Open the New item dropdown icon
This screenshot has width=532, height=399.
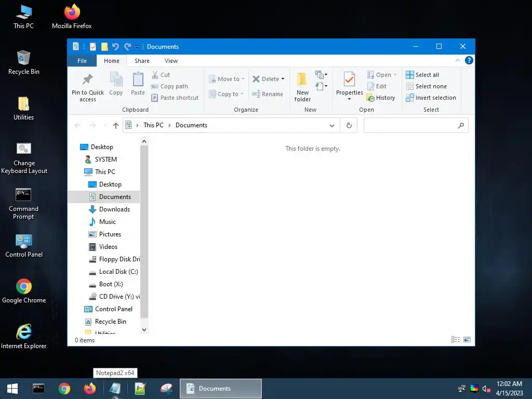[321, 75]
